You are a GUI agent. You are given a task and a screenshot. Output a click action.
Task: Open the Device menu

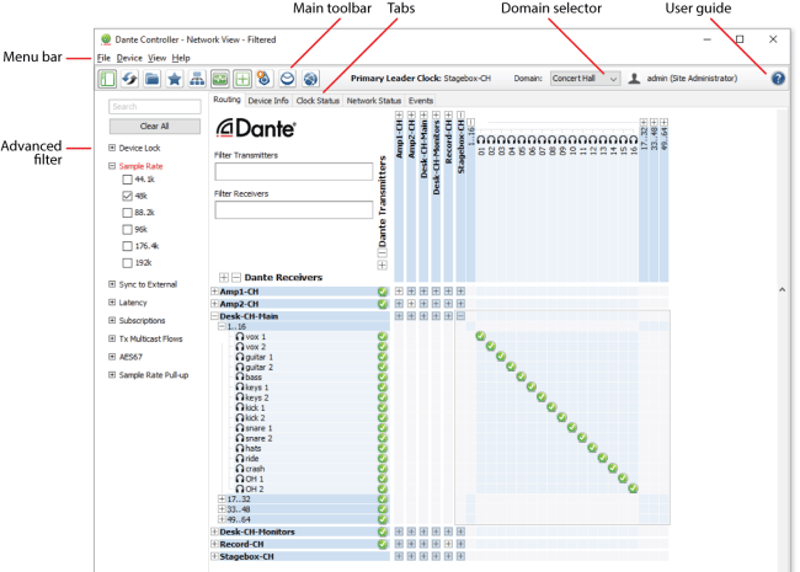[129, 58]
